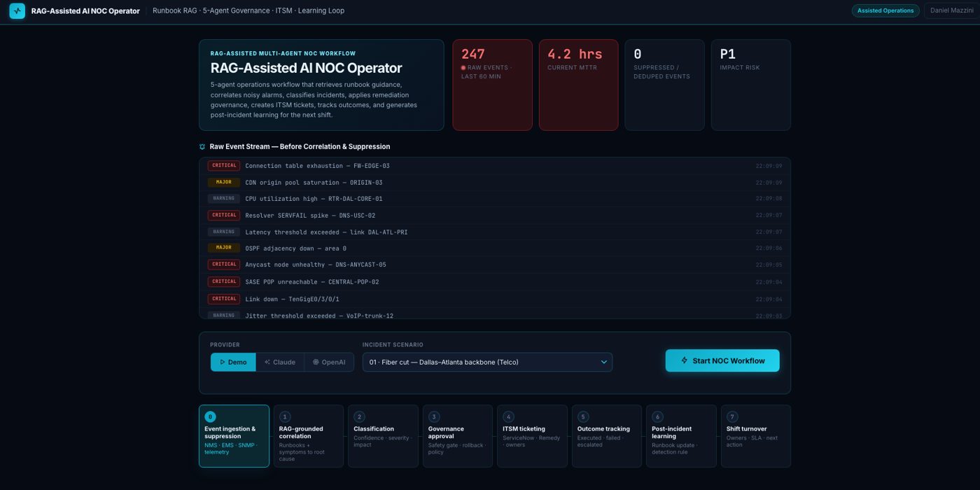Click step number 5 circle icon
980x490 pixels.
click(583, 416)
